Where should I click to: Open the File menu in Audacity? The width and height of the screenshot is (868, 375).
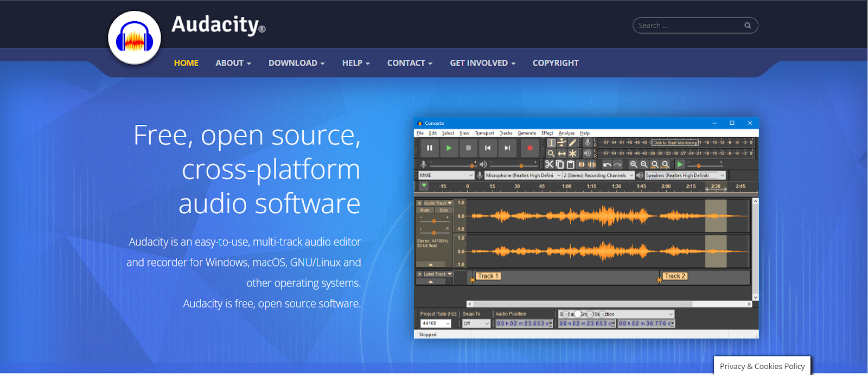tap(420, 133)
